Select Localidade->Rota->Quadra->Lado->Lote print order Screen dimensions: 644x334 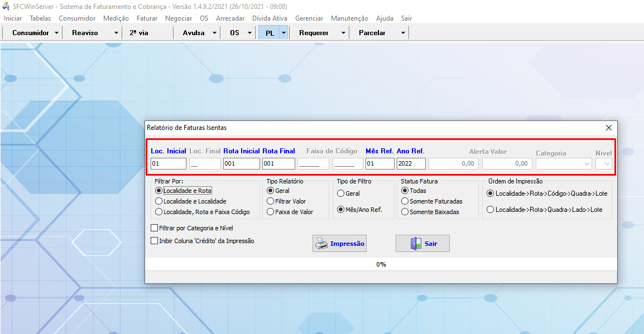[491, 210]
